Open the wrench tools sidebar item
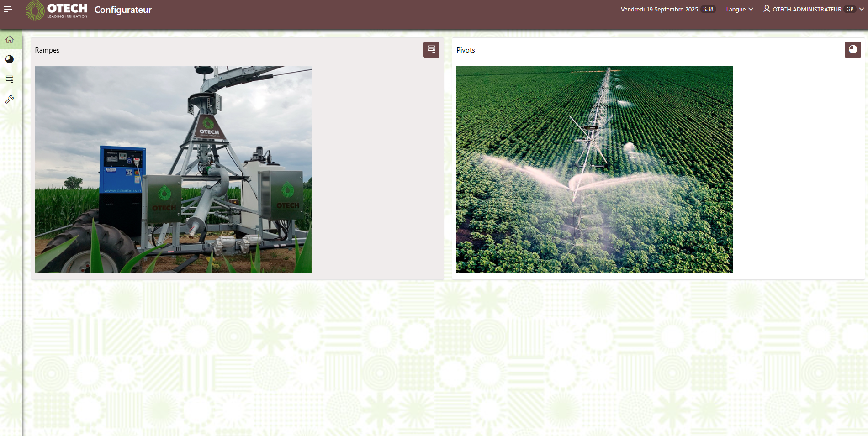 tap(10, 100)
